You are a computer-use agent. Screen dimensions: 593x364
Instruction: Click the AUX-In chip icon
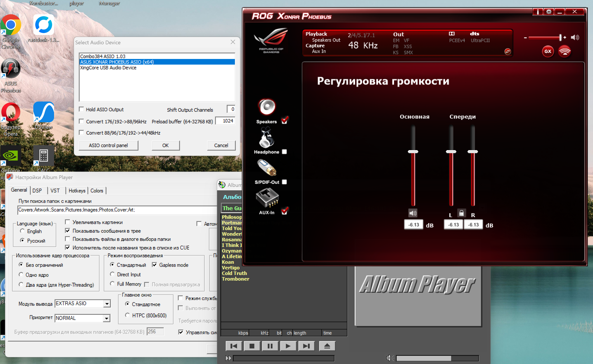coord(267,197)
